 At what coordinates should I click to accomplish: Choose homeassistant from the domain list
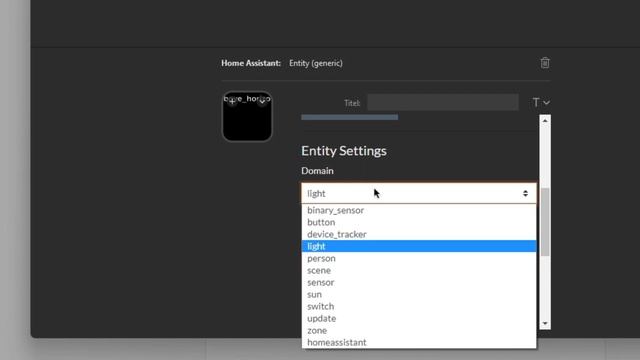(419, 342)
